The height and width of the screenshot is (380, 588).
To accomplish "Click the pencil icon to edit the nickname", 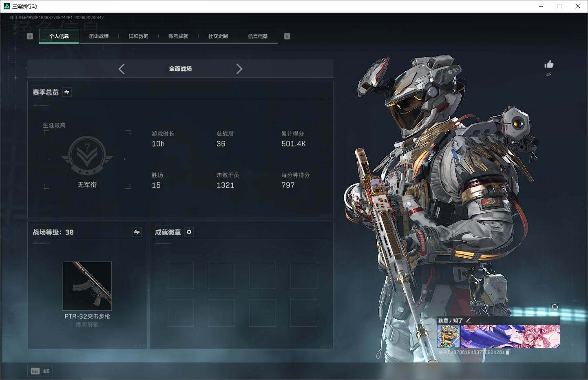I will tap(468, 320).
